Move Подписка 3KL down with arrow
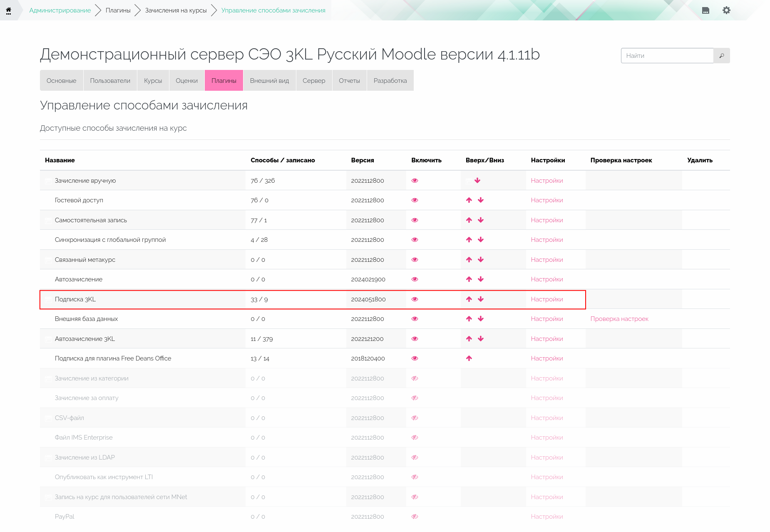The height and width of the screenshot is (532, 770). pos(481,299)
